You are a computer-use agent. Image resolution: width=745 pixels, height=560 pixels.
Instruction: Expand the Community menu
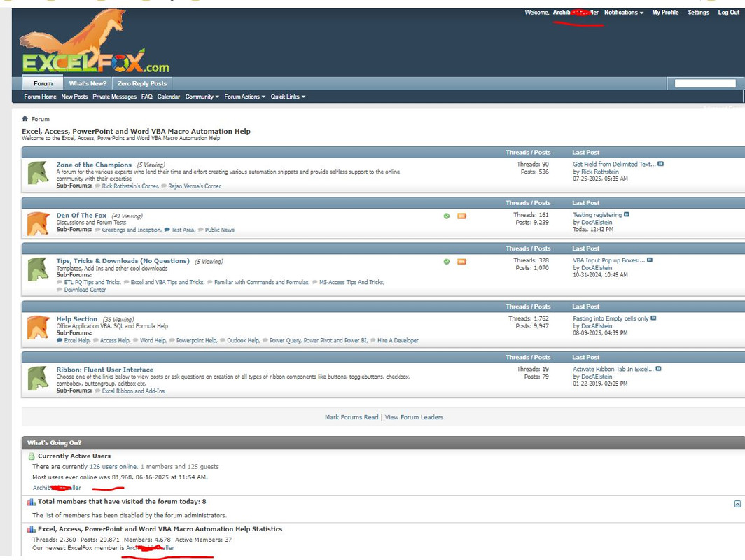pyautogui.click(x=202, y=97)
